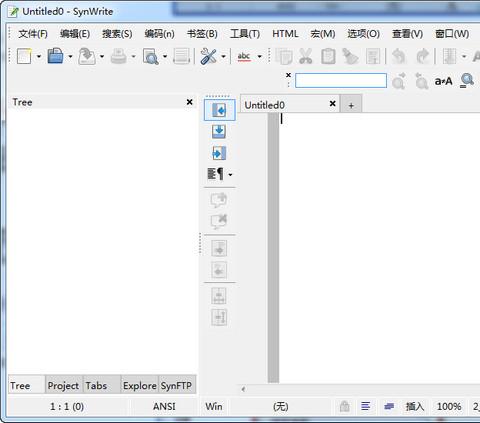
Task: Click the Win line ends status field
Action: point(214,406)
